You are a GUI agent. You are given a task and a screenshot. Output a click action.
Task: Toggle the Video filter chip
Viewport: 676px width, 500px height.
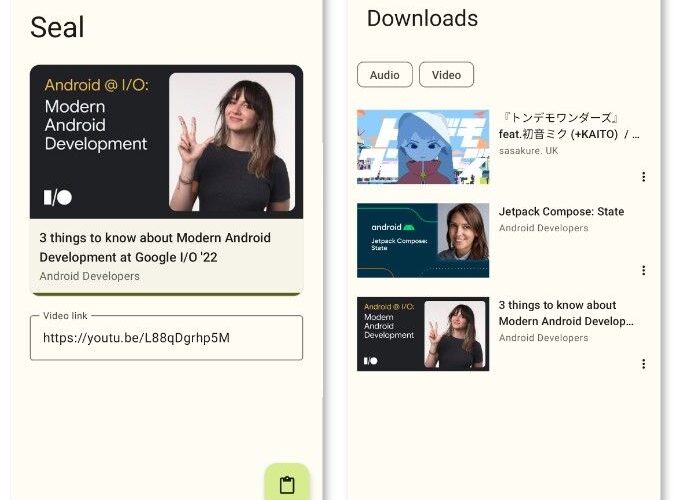tap(446, 75)
